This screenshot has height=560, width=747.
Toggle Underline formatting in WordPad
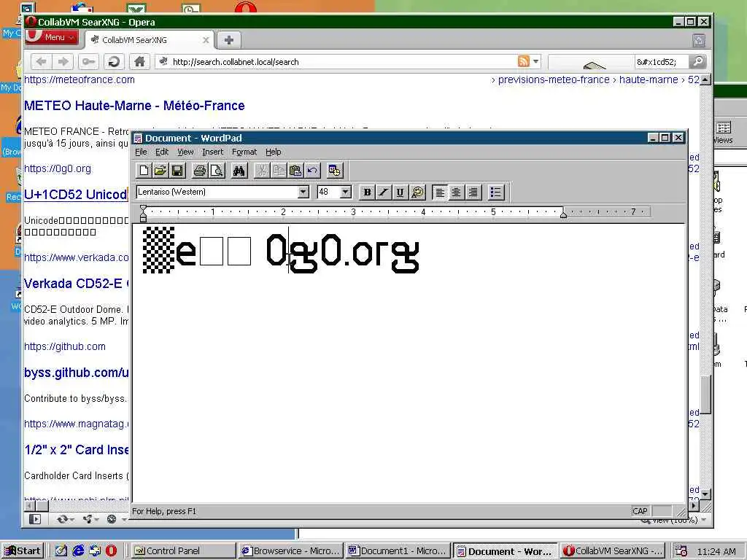[x=400, y=192]
